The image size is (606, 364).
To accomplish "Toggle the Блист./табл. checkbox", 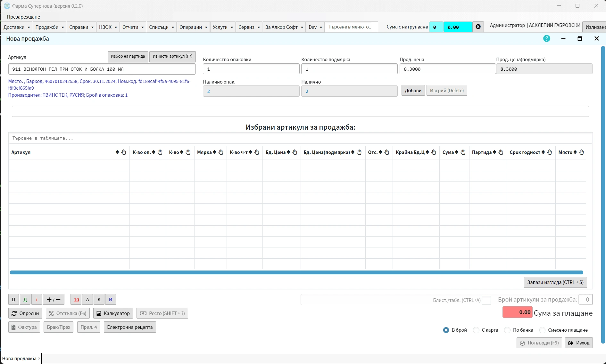I will coord(486,300).
